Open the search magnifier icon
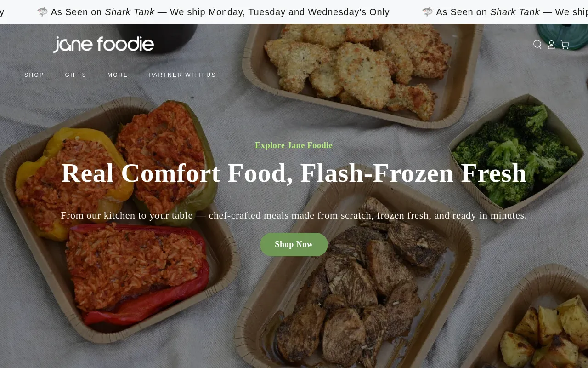 [537, 45]
